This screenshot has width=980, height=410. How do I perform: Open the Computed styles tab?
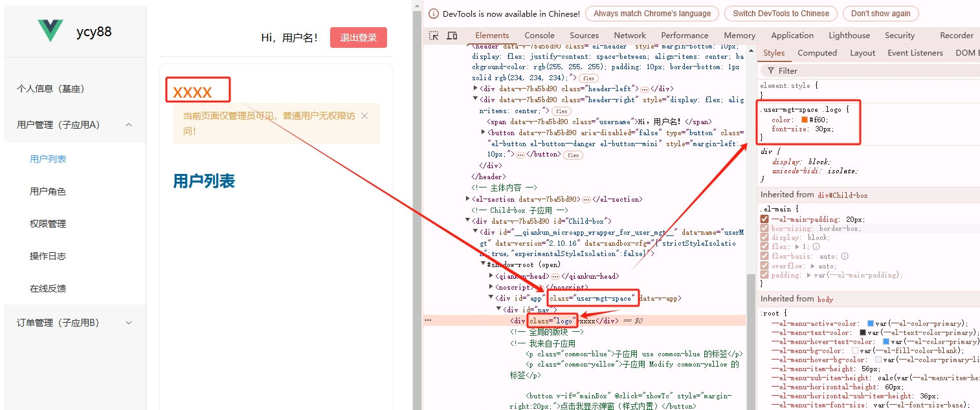[x=817, y=53]
